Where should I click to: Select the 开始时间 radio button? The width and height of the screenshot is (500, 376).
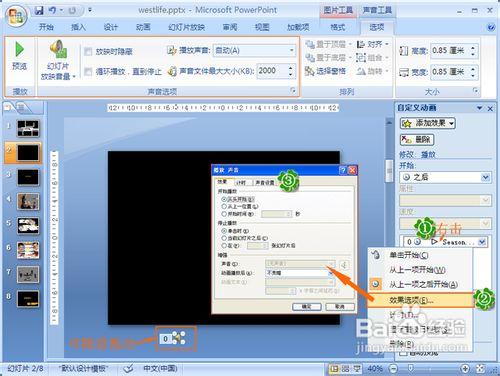coord(224,214)
